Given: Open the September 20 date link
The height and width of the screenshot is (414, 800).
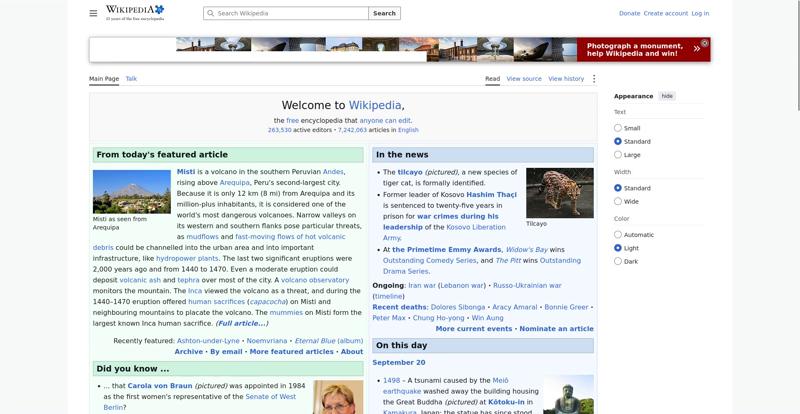Looking at the screenshot, I should coord(398,362).
